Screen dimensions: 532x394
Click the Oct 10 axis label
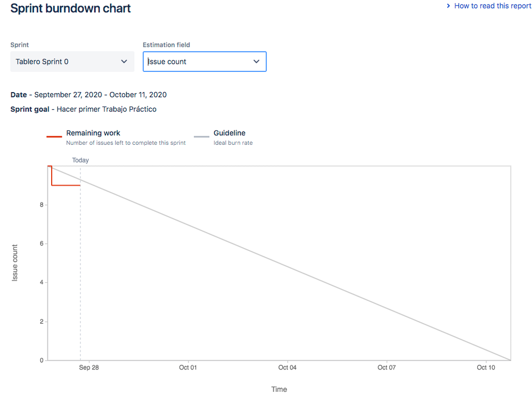tap(485, 367)
